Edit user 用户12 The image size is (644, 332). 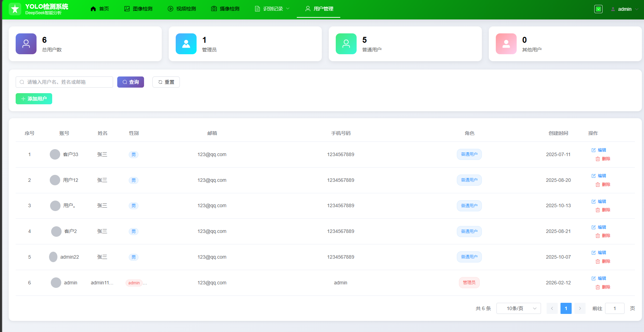[x=599, y=176]
